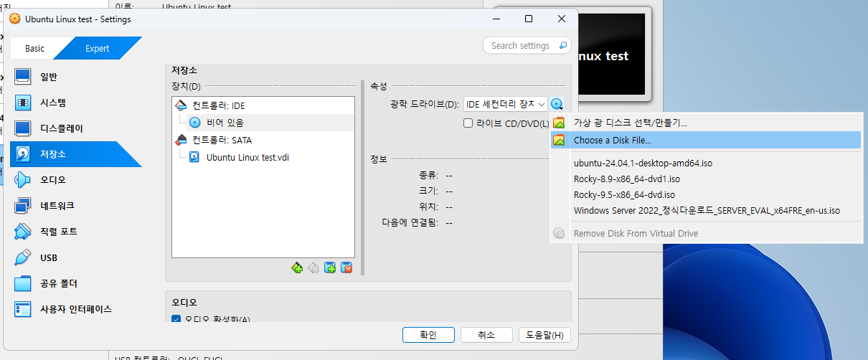Click the Search settings field

coord(527,45)
